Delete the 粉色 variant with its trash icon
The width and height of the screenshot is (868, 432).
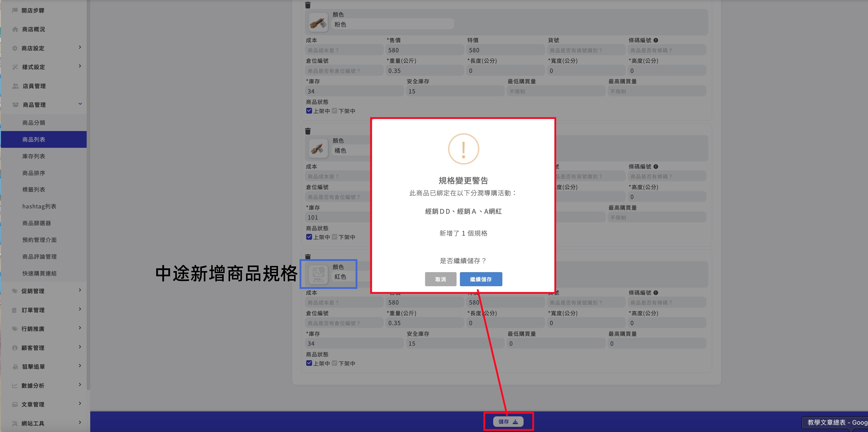click(x=308, y=5)
